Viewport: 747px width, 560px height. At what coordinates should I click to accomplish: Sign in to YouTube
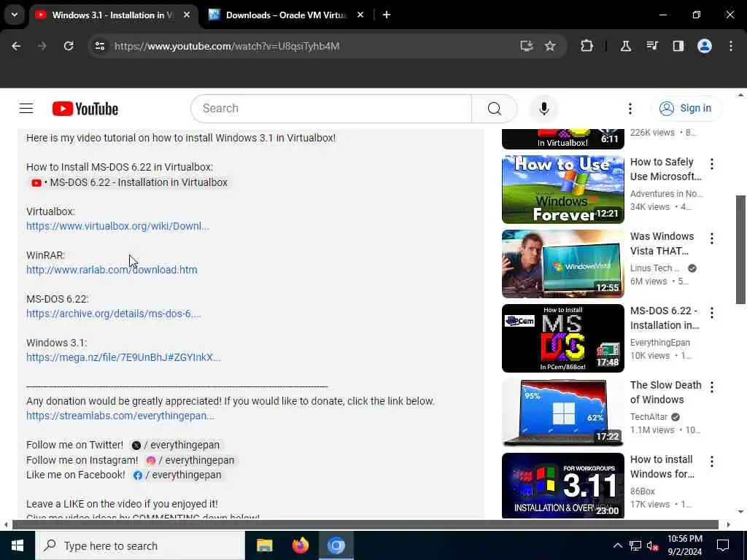pos(686,109)
